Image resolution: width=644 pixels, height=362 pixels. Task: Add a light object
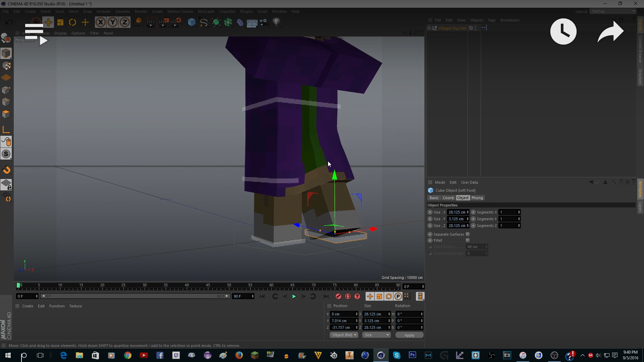point(276,22)
